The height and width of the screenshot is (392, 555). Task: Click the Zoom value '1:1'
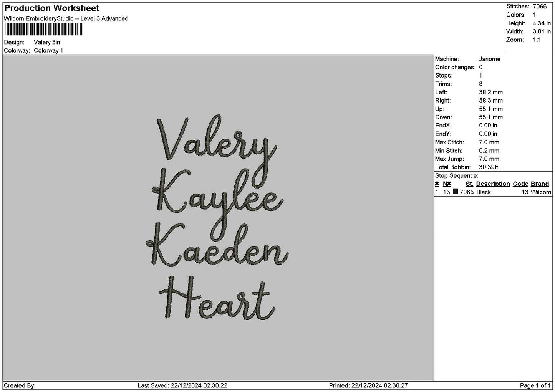[537, 40]
